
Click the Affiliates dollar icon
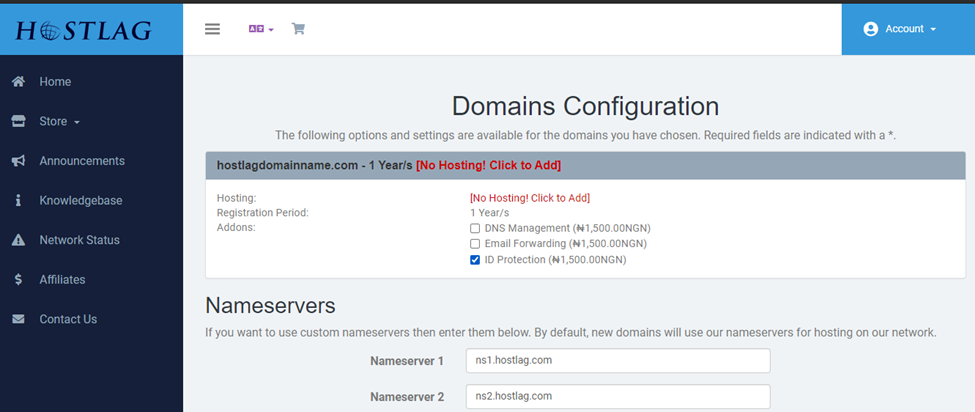(18, 280)
